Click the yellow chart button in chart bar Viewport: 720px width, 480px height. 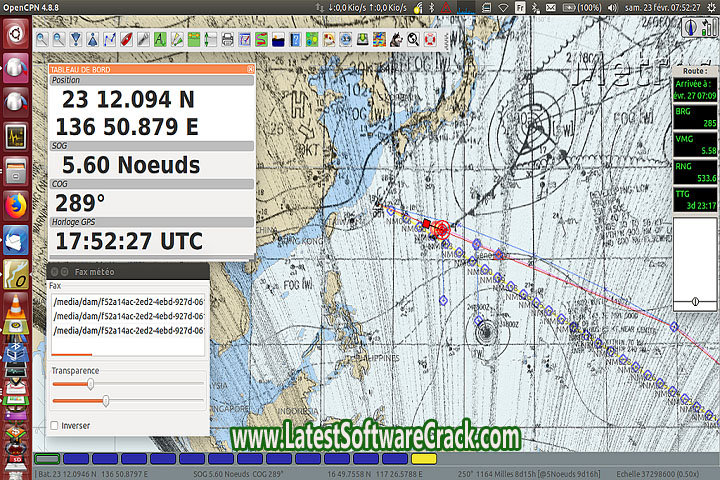pyautogui.click(x=423, y=458)
